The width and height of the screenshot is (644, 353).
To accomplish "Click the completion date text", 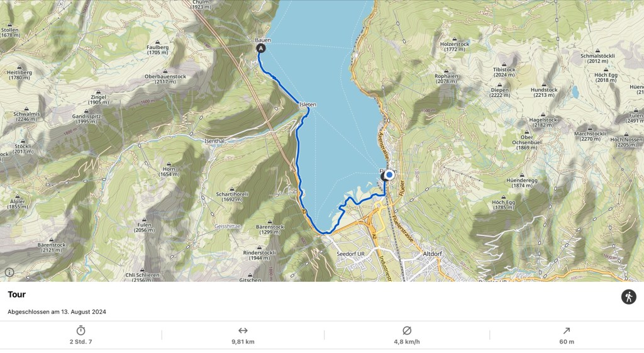I will click(57, 312).
